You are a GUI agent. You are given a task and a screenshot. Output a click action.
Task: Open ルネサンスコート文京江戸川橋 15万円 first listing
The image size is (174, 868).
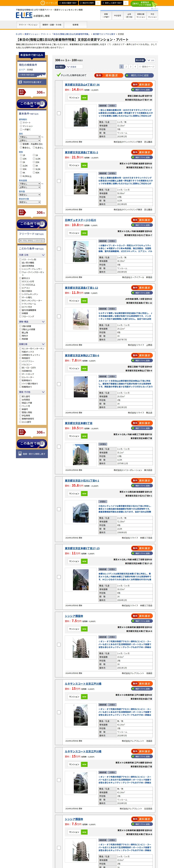83,684
